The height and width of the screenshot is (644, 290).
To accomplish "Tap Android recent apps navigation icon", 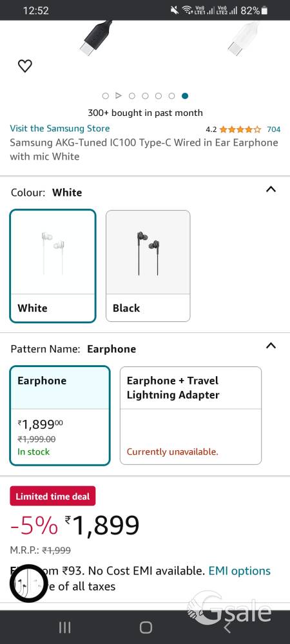I will click(x=64, y=627).
